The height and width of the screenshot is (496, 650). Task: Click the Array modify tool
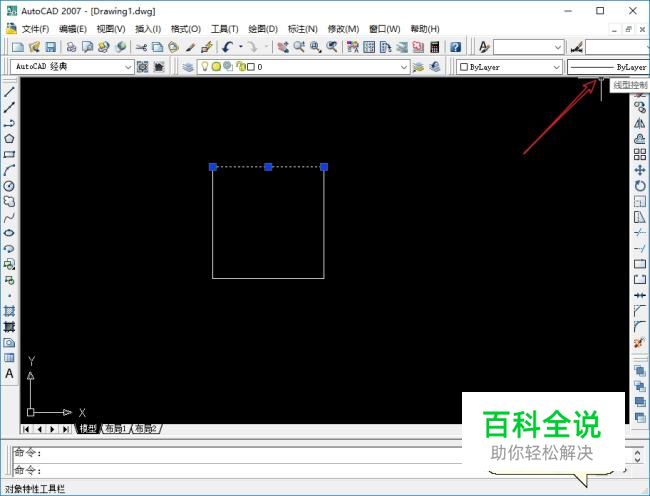coord(640,155)
